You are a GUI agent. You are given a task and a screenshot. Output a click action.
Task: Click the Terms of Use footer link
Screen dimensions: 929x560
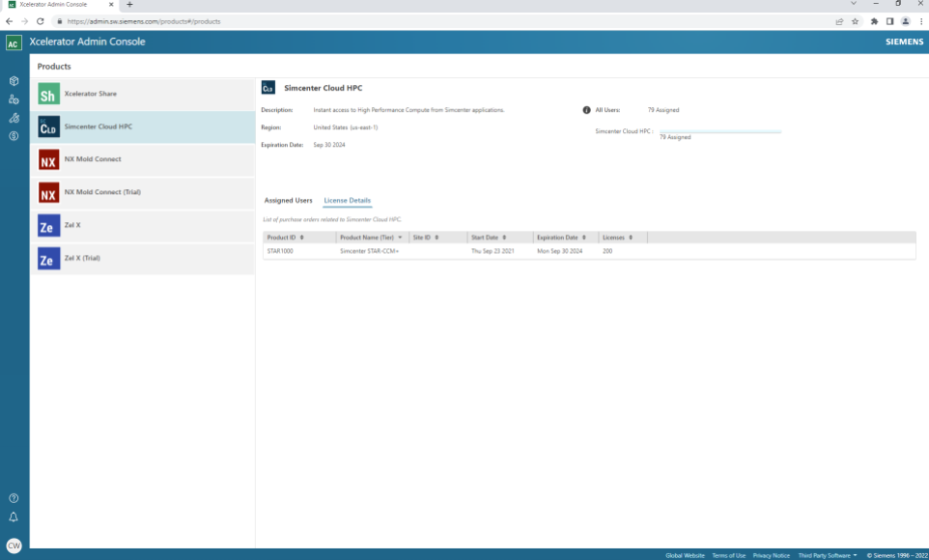tap(729, 555)
